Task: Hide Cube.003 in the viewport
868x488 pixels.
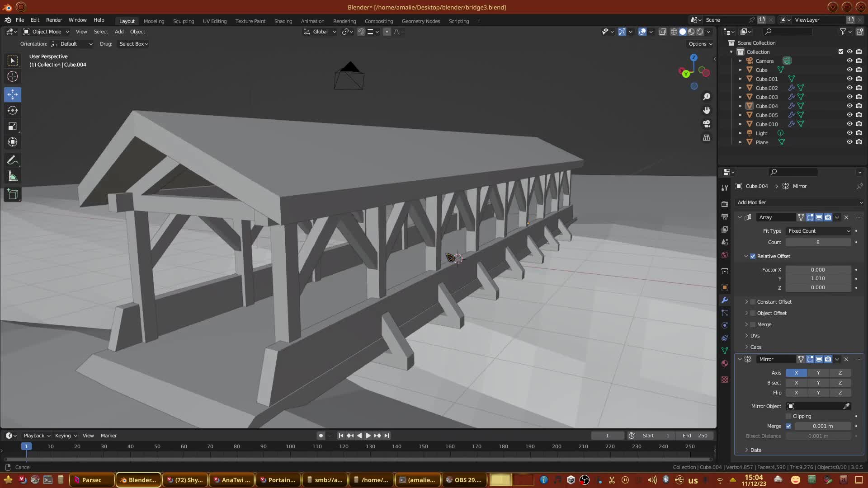Action: (x=849, y=97)
